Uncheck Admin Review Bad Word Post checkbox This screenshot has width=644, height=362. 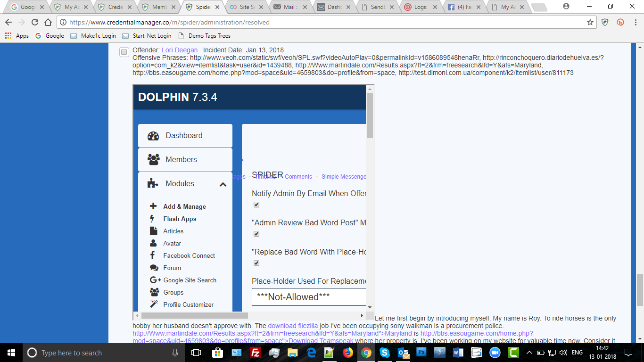(x=256, y=234)
